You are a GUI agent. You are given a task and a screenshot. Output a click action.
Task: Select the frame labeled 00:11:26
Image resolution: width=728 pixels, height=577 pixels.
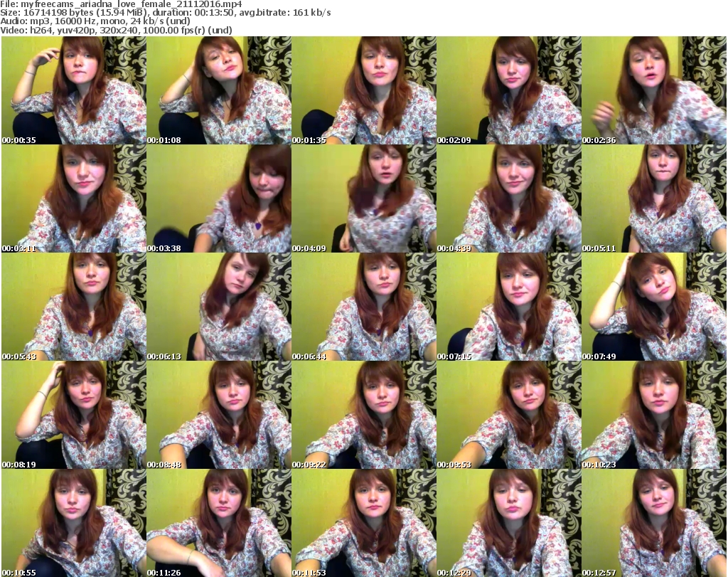click(219, 523)
